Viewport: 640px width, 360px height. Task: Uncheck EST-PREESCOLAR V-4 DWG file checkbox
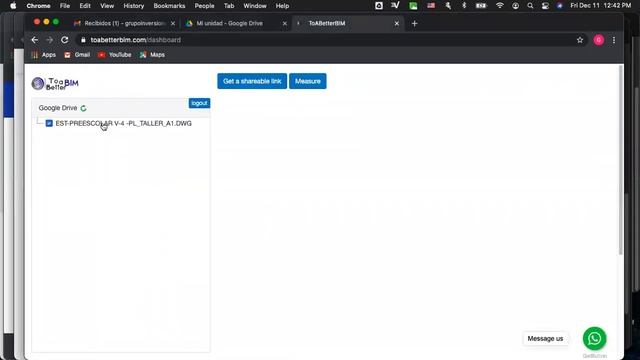49,123
